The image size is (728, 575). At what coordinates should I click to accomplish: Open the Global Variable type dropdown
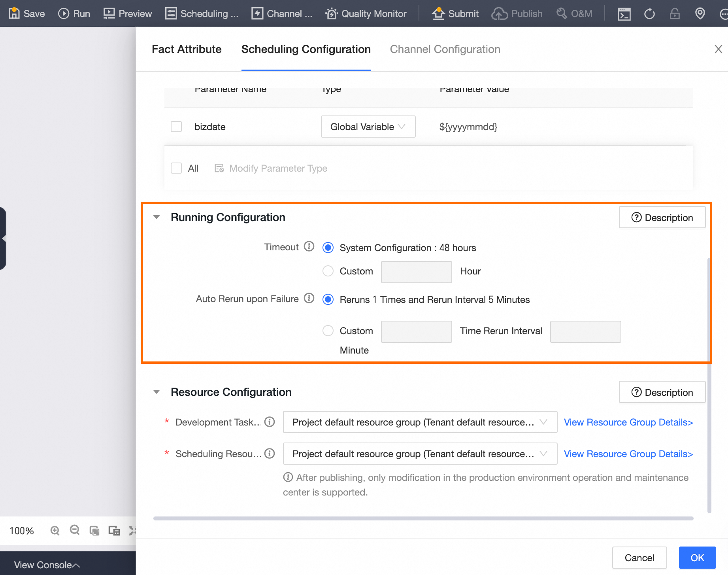(368, 127)
